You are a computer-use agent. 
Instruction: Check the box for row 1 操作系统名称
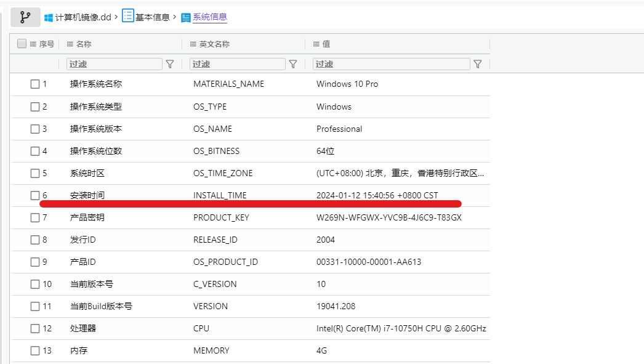point(35,84)
